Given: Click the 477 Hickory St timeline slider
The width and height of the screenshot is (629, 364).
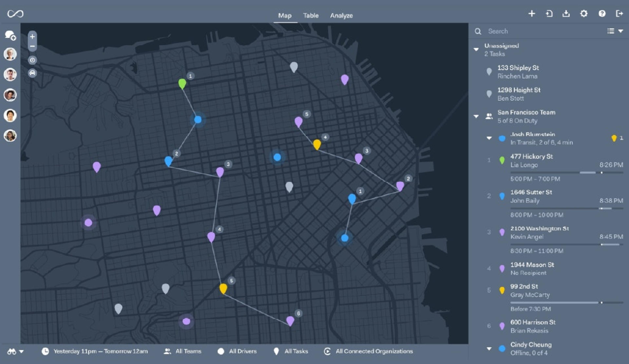Looking at the screenshot, I should (x=567, y=173).
